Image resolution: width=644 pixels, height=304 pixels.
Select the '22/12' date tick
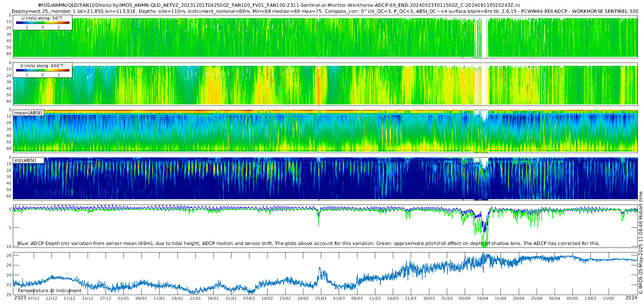88,299
